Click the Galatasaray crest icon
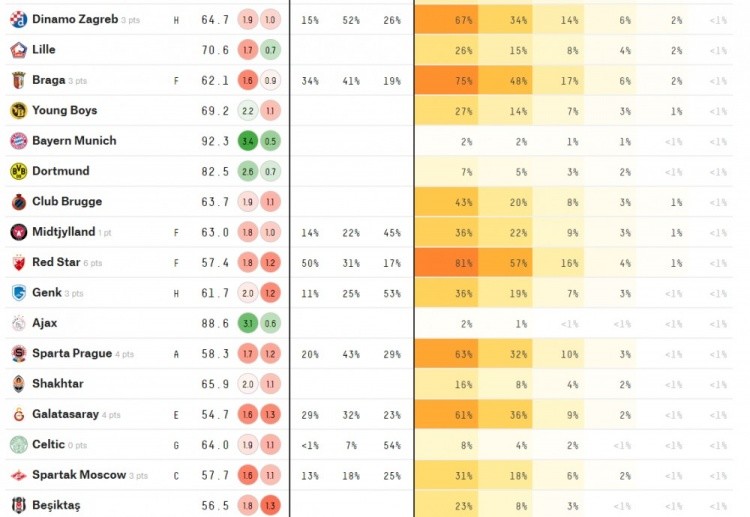 pos(19,414)
